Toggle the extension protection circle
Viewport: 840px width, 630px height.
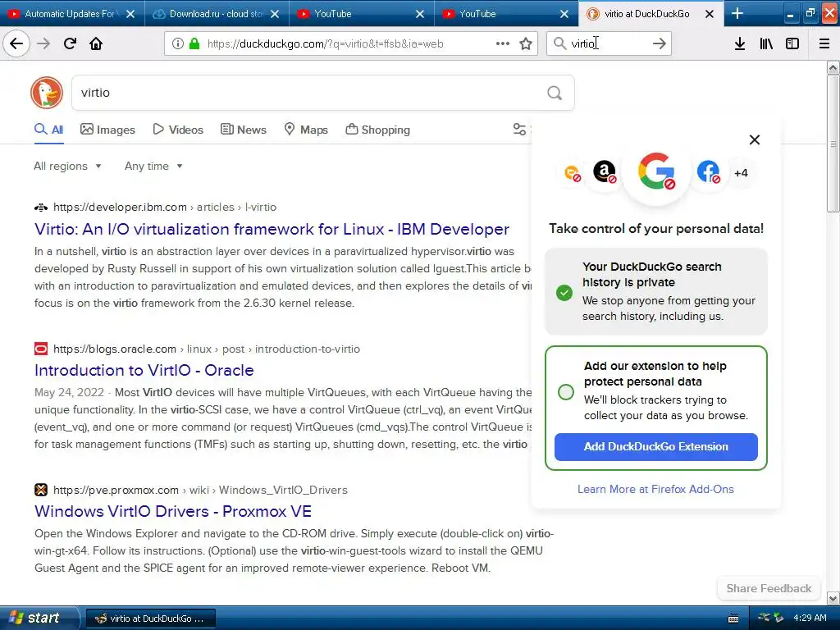tap(566, 392)
